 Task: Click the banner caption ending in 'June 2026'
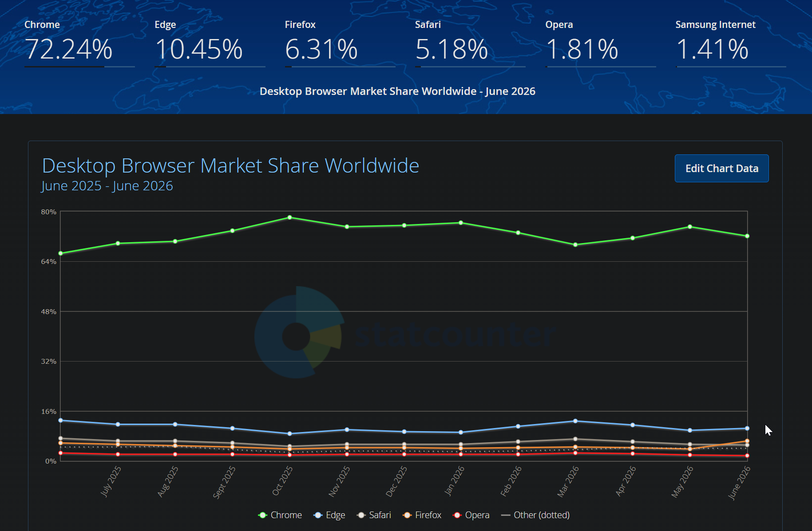pyautogui.click(x=397, y=91)
